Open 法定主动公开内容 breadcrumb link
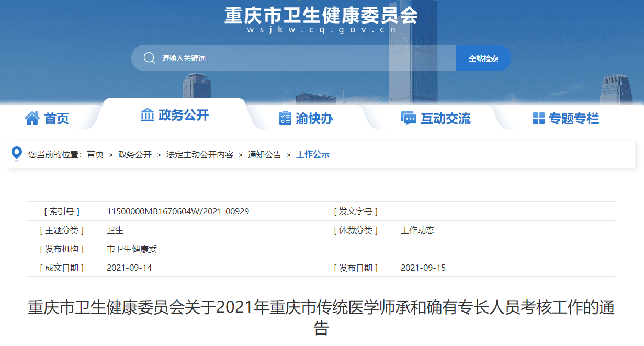644x346 pixels. tap(199, 155)
